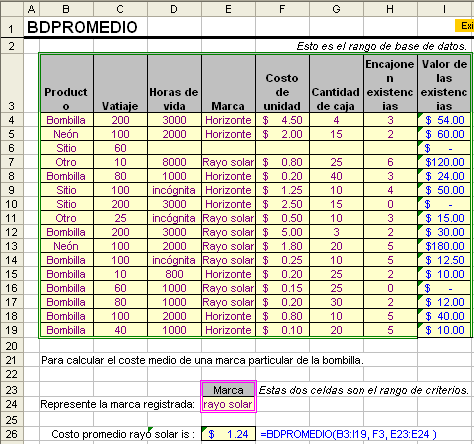Click the Bombilla cell in row 4
This screenshot has height=444, width=474.
(67, 120)
